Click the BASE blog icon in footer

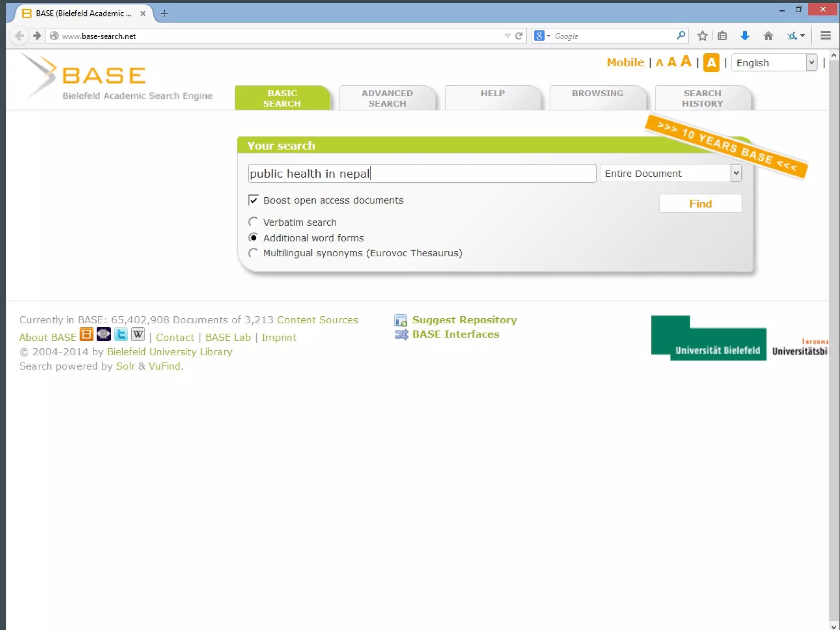[x=86, y=335]
